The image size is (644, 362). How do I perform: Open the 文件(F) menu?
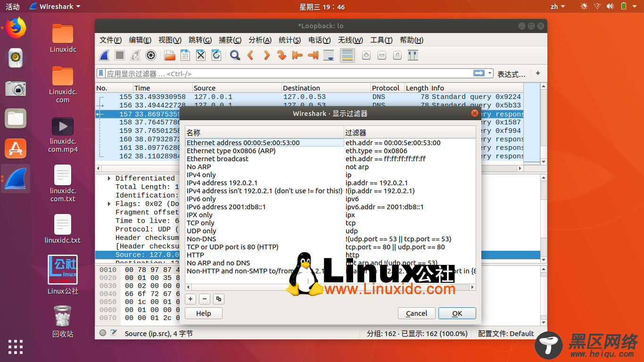(111, 40)
